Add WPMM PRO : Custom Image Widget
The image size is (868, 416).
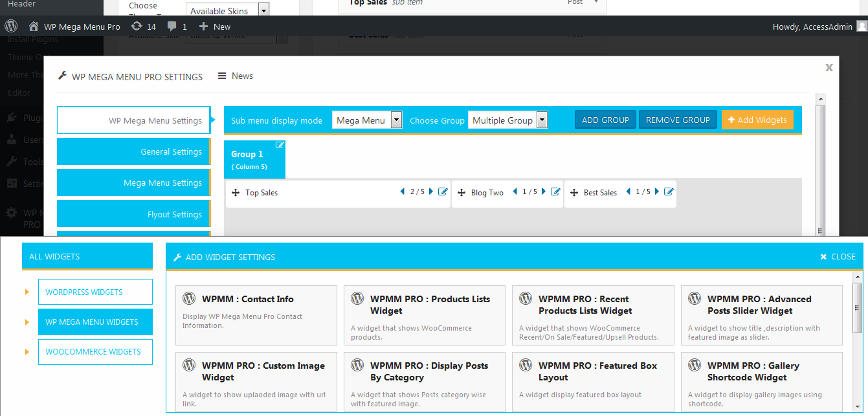tap(256, 382)
